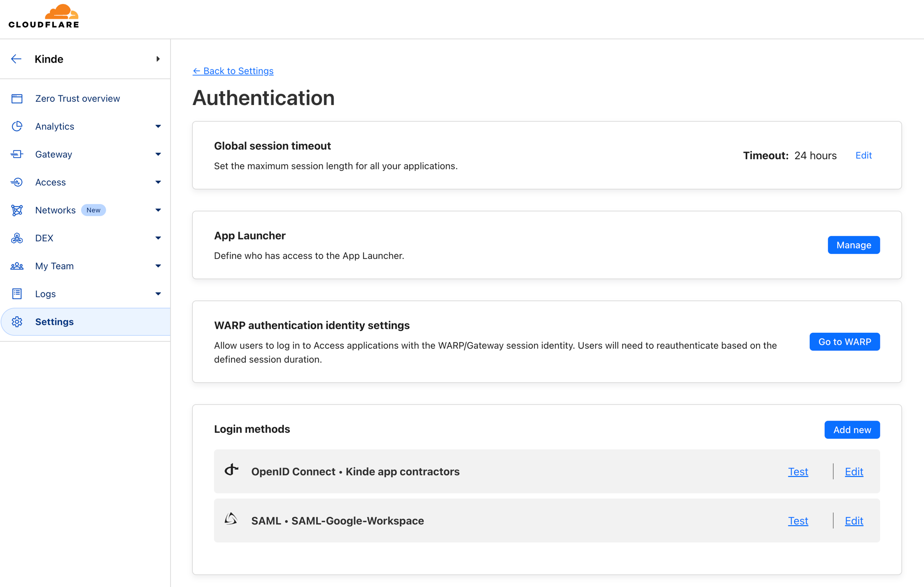The image size is (924, 587).
Task: Expand the Logs submenu arrow
Action: click(158, 294)
